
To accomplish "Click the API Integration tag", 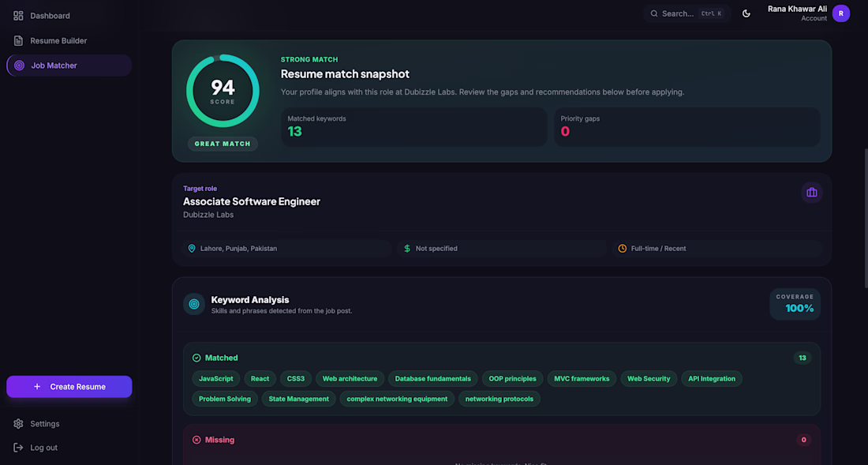I will pyautogui.click(x=712, y=379).
